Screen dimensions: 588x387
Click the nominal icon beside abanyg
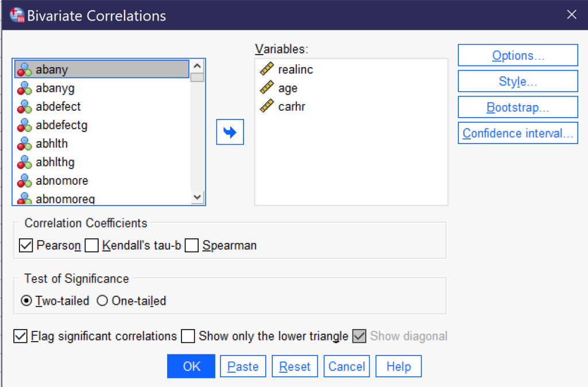tap(24, 88)
